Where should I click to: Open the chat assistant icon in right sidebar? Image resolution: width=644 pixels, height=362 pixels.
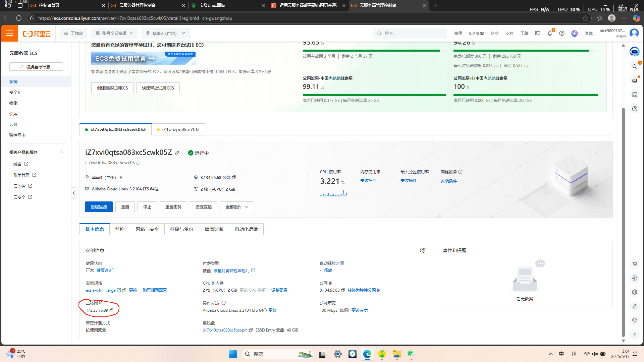[x=634, y=52]
